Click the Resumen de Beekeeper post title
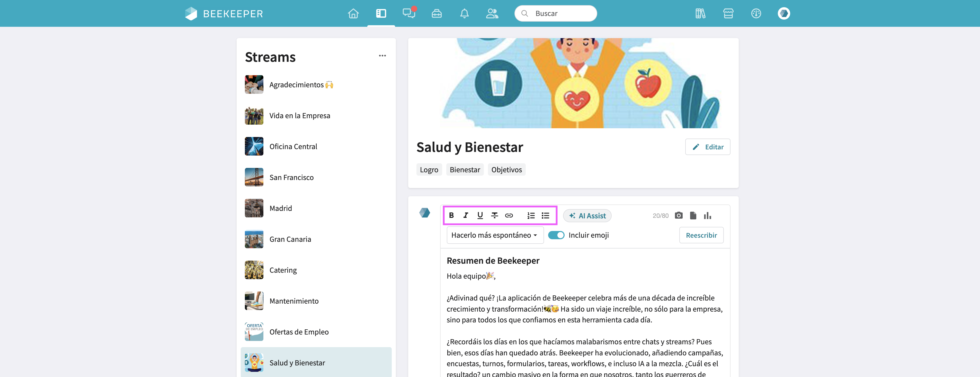Viewport: 980px width, 377px height. [x=493, y=260]
